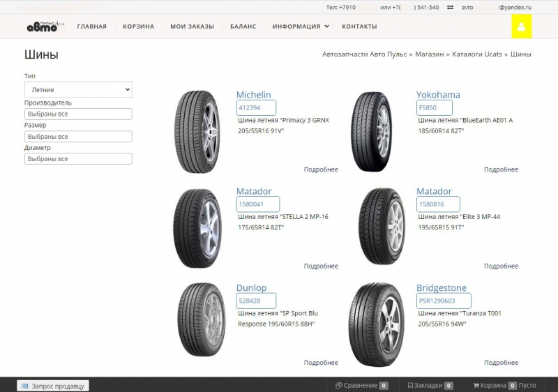Click the text "Turanza T001" description
Viewport: 558px width, 392px height.
[481, 313]
